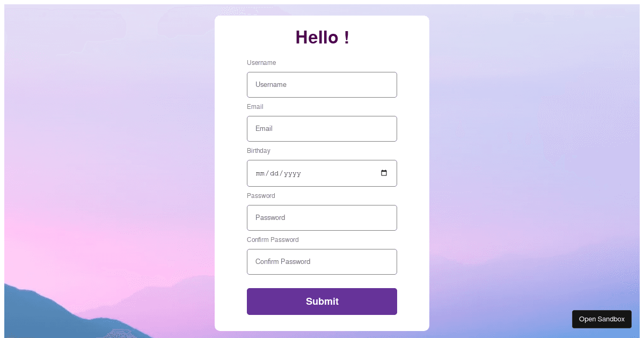Click the mm portion of the date input
Screen dimensions: 644x338
point(259,173)
